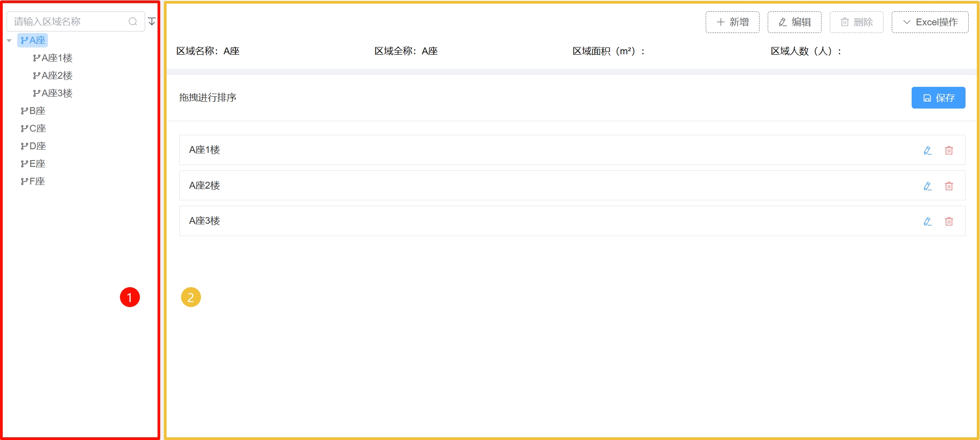Edit the A座1楼 row with its pencil icon
Viewport: 980px width, 440px height.
(x=927, y=150)
